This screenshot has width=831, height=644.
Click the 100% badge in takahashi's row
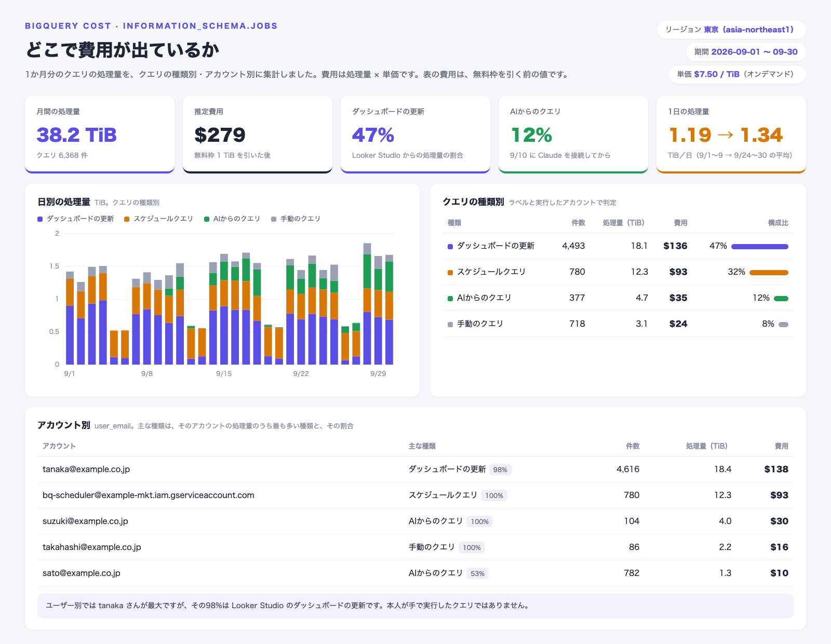472,548
